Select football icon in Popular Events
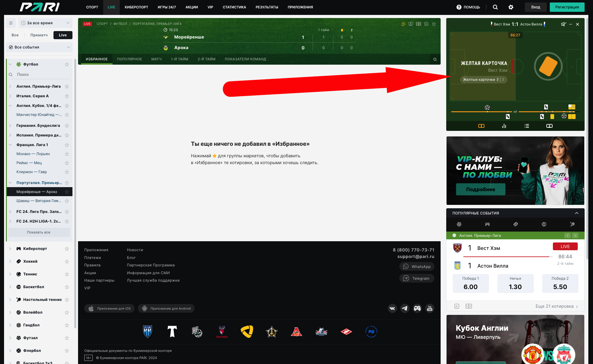 click(459, 224)
